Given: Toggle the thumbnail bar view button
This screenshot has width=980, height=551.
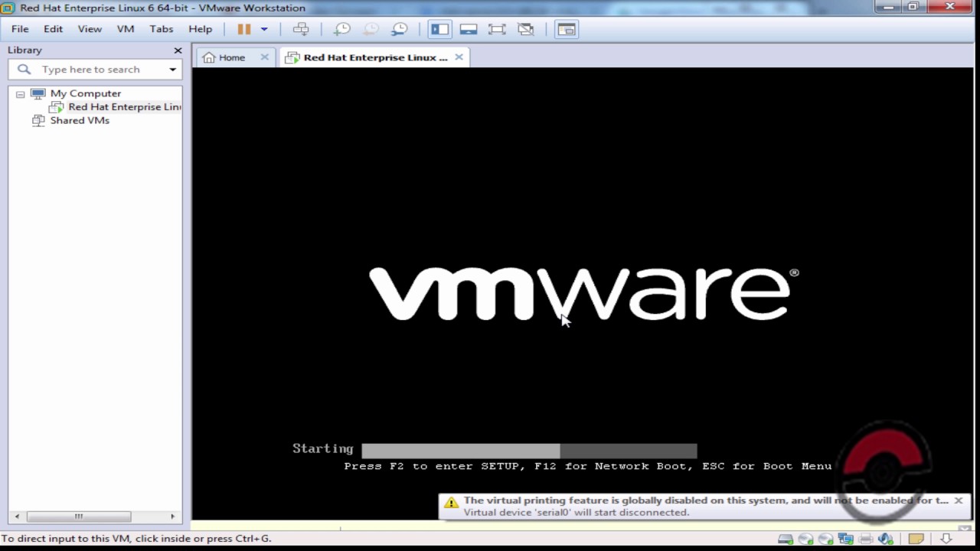Looking at the screenshot, I should point(469,29).
